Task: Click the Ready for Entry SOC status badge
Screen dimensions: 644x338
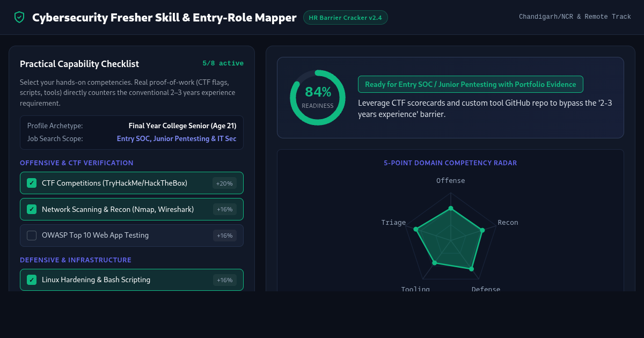Action: coord(471,84)
